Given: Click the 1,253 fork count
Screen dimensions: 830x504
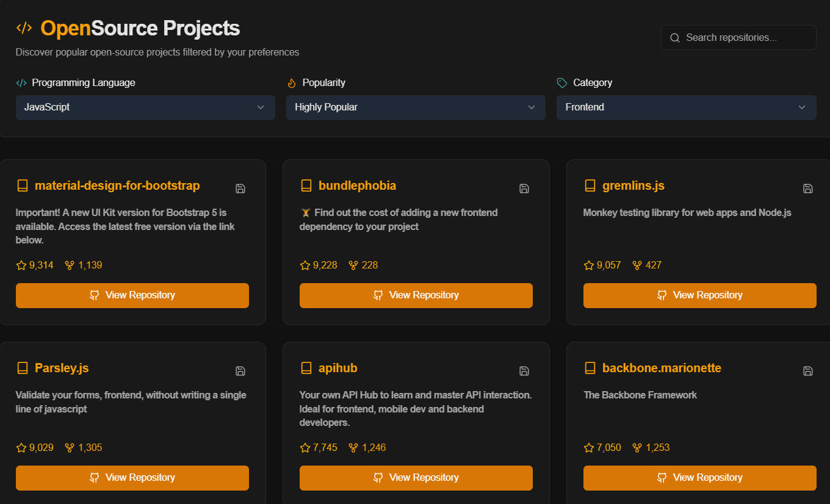Looking at the screenshot, I should (x=658, y=448).
